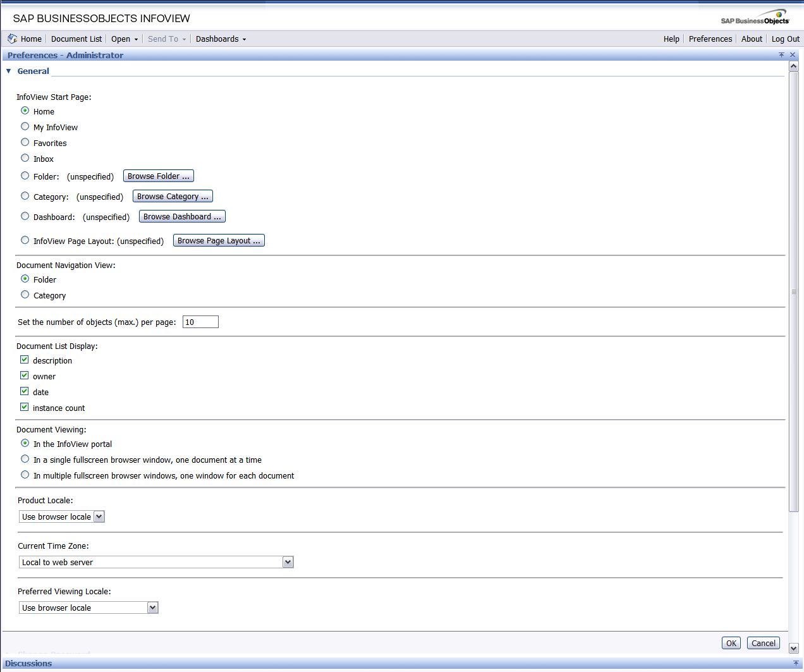This screenshot has height=672, width=804.
Task: Expand the Discussions panel arrow icon
Action: click(796, 663)
